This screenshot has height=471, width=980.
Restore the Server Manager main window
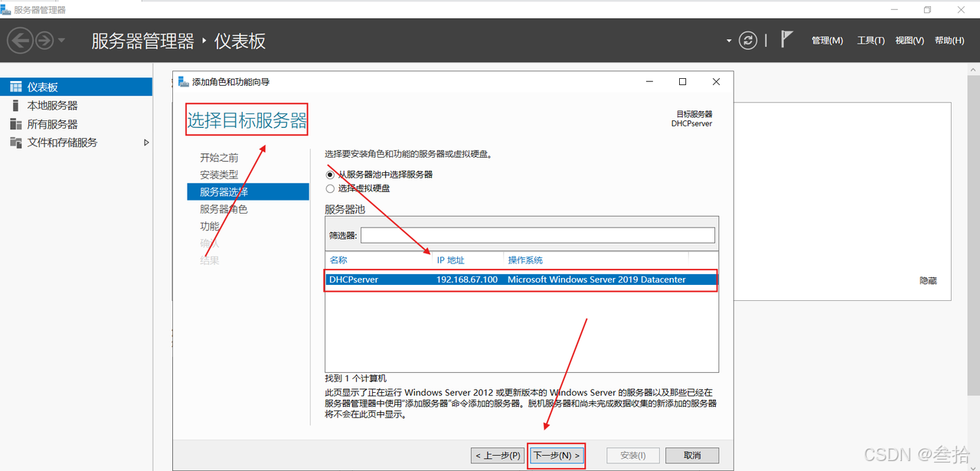(x=927, y=9)
